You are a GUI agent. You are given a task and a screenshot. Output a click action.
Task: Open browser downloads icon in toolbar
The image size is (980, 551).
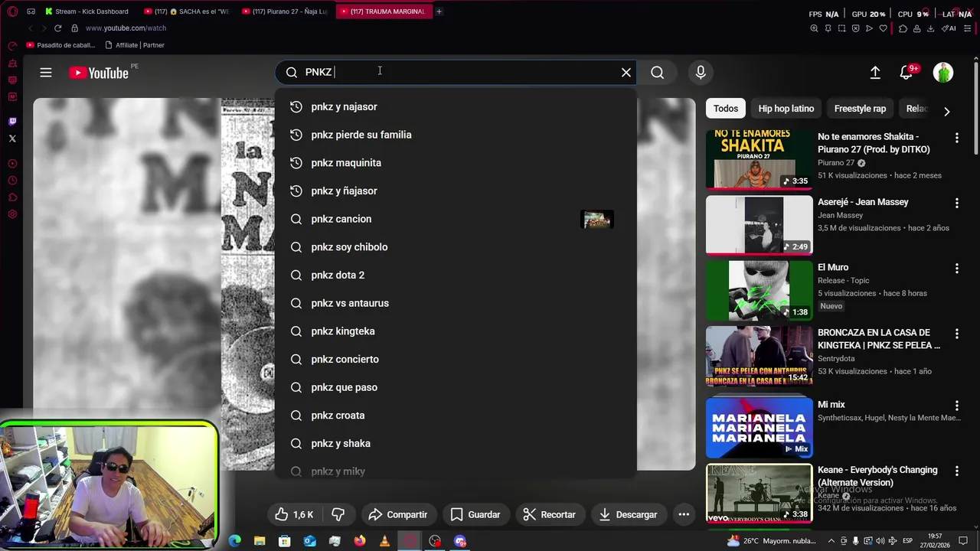[x=930, y=28]
